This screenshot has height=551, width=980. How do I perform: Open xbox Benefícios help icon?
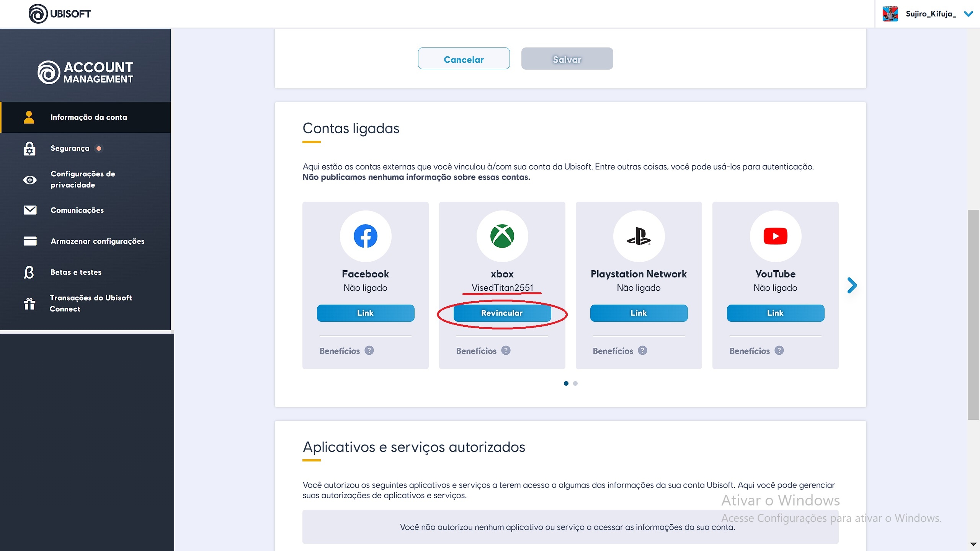tap(506, 350)
